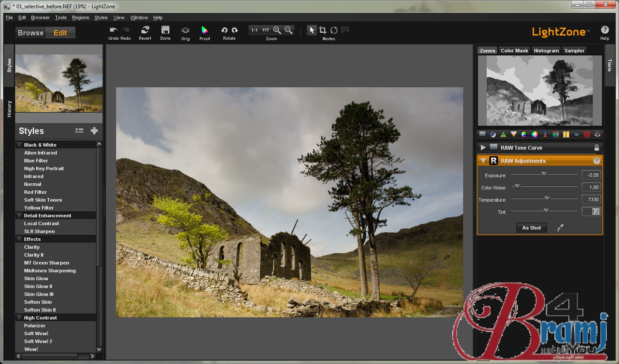Collapse the Black & White styles group

click(19, 145)
